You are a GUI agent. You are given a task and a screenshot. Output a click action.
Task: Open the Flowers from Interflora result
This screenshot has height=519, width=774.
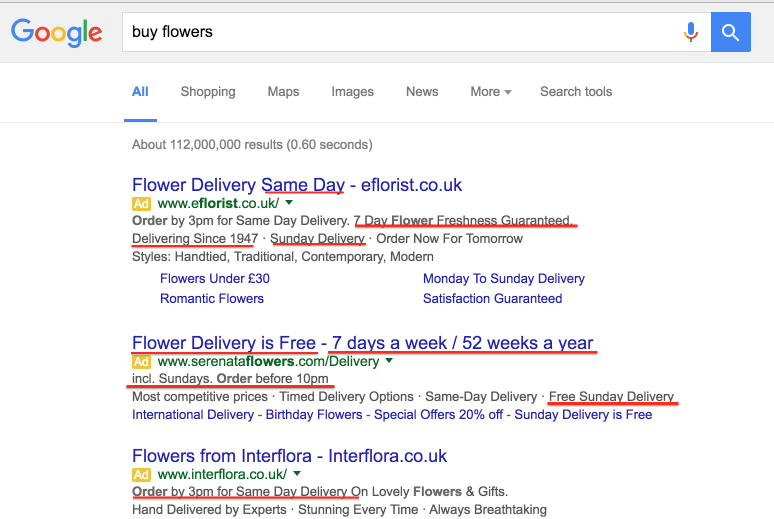(x=290, y=456)
